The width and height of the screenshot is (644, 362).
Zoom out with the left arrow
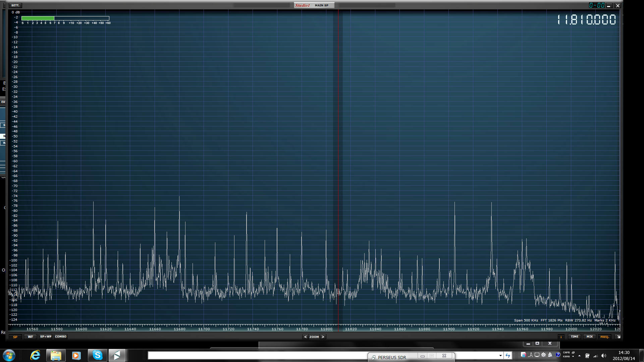[305, 337]
